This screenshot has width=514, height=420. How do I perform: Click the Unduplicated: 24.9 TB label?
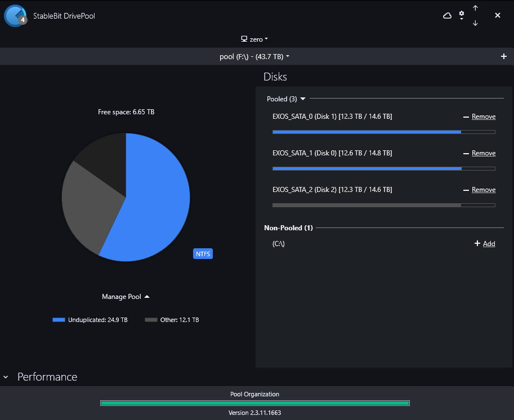coord(98,320)
